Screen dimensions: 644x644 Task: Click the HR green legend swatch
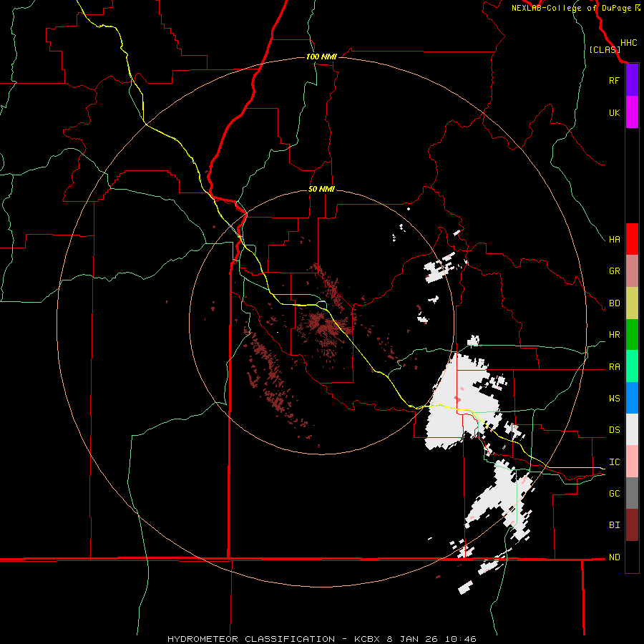pos(632,335)
